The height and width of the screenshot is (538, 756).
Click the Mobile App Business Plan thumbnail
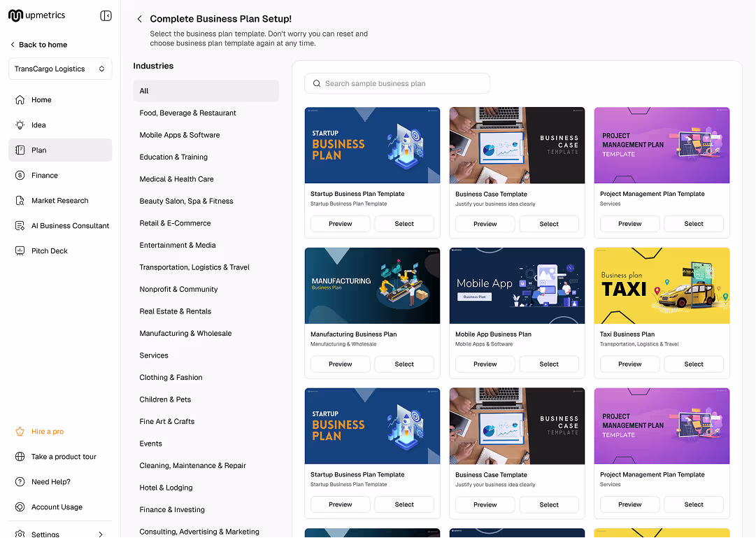[517, 285]
